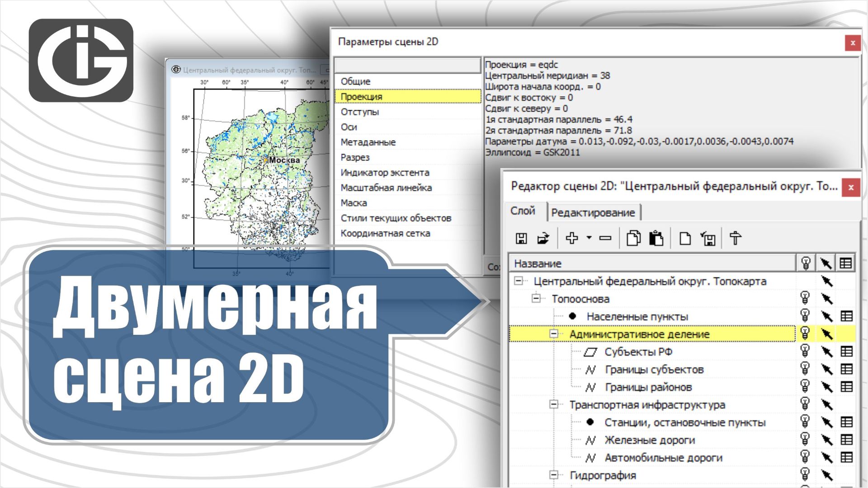The image size is (868, 488).
Task: Click the plus add-layer icon
Action: pos(572,238)
